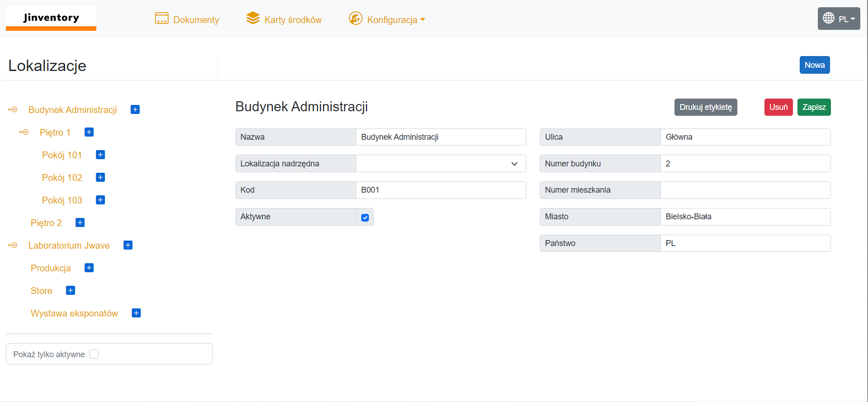Open the Lokalizacja nadrzędna dropdown
The width and height of the screenshot is (868, 402).
coord(440,164)
